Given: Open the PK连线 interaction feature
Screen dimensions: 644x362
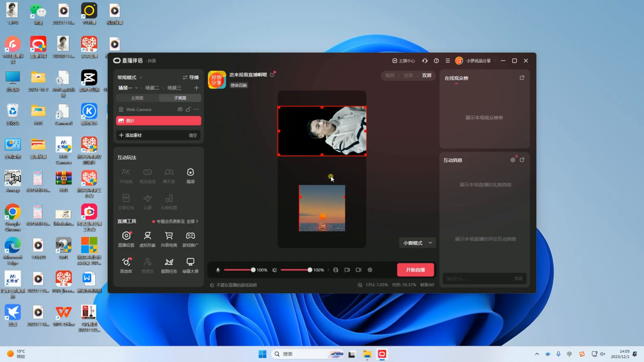Looking at the screenshot, I should 126,175.
